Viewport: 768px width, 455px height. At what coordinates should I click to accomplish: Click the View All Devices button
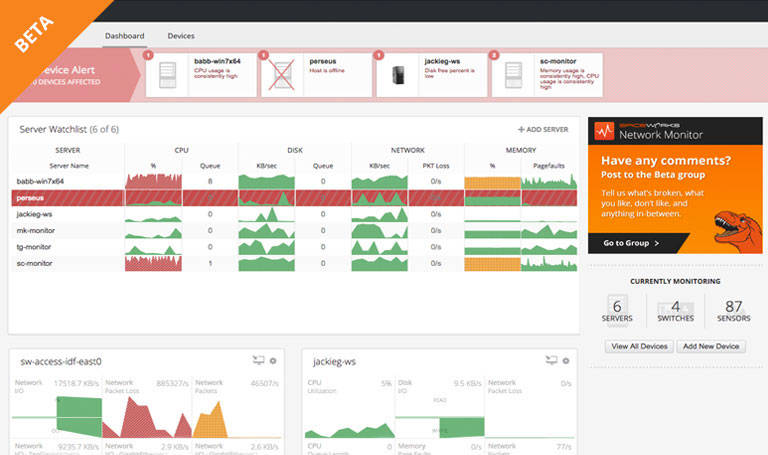click(638, 346)
